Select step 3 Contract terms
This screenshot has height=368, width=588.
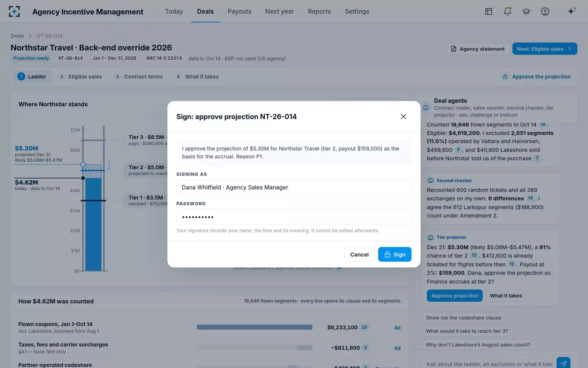tap(139, 76)
